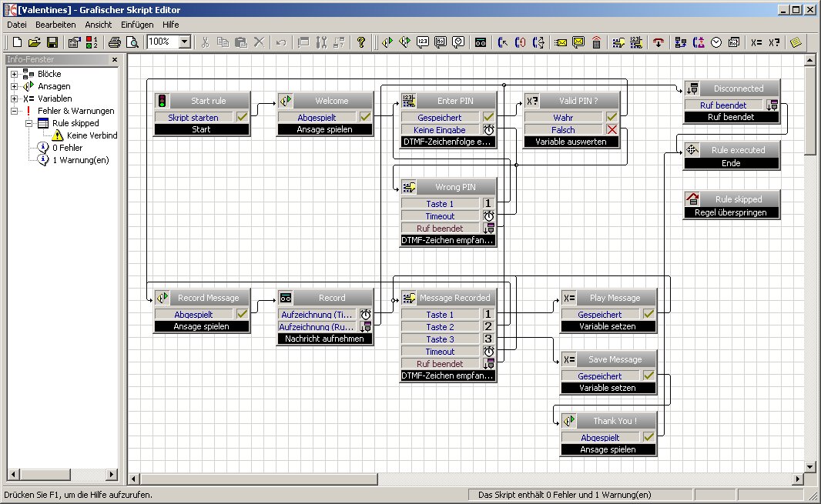Close the Info-Fenster panel
821x504 pixels.
115,59
